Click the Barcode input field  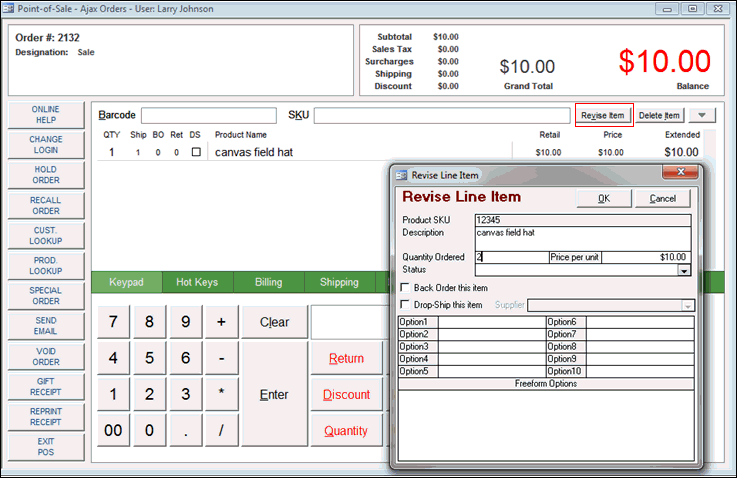208,115
